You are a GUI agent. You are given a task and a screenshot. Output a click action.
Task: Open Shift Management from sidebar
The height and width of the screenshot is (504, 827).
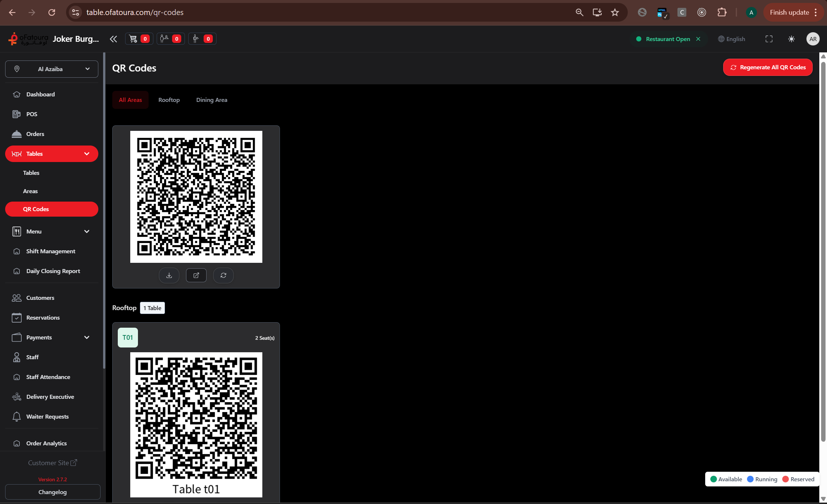(x=50, y=251)
